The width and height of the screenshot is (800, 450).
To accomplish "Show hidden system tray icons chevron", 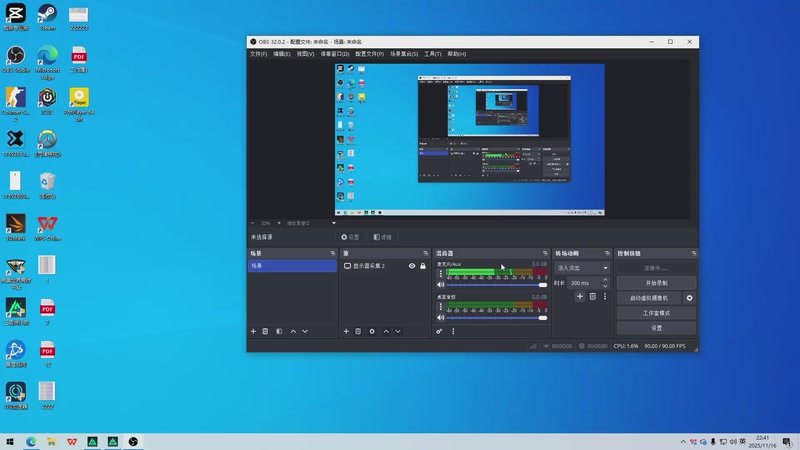I will point(683,442).
